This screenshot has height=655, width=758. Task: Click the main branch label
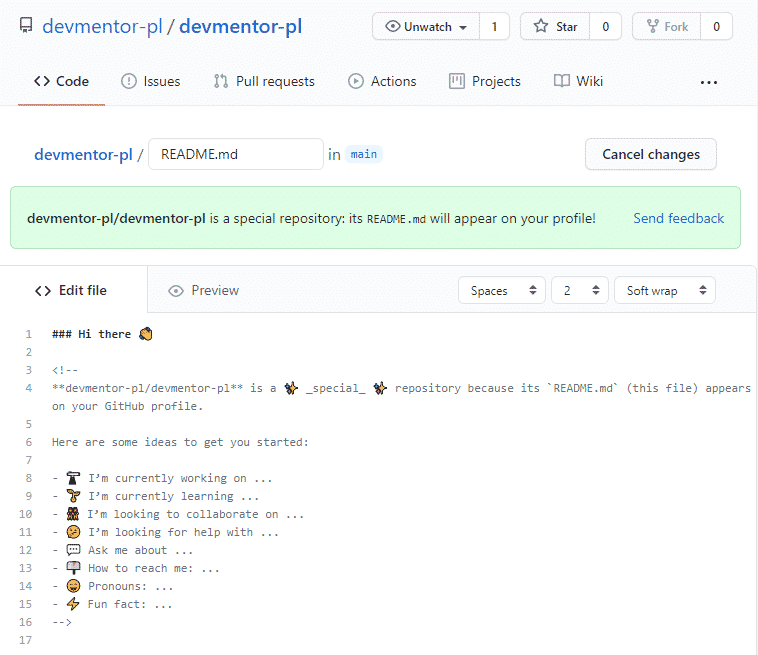coord(364,154)
